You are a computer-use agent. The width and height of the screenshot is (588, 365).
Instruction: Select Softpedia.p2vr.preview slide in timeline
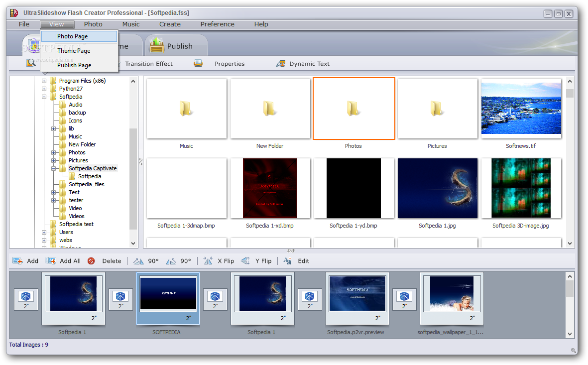click(357, 299)
